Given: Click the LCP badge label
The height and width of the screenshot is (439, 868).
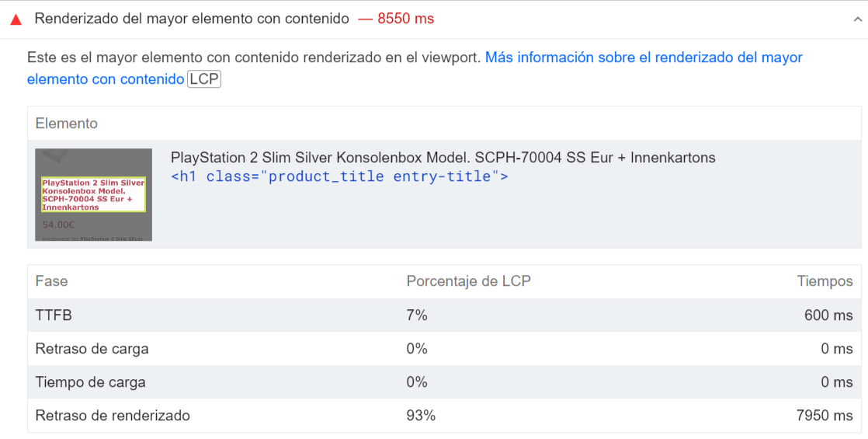Looking at the screenshot, I should pos(204,79).
